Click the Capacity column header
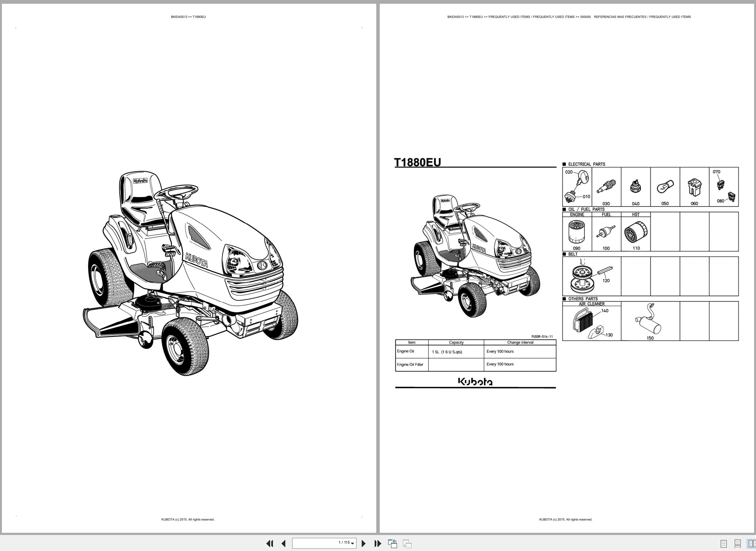Viewport: 756px width, 551px height. [456, 342]
